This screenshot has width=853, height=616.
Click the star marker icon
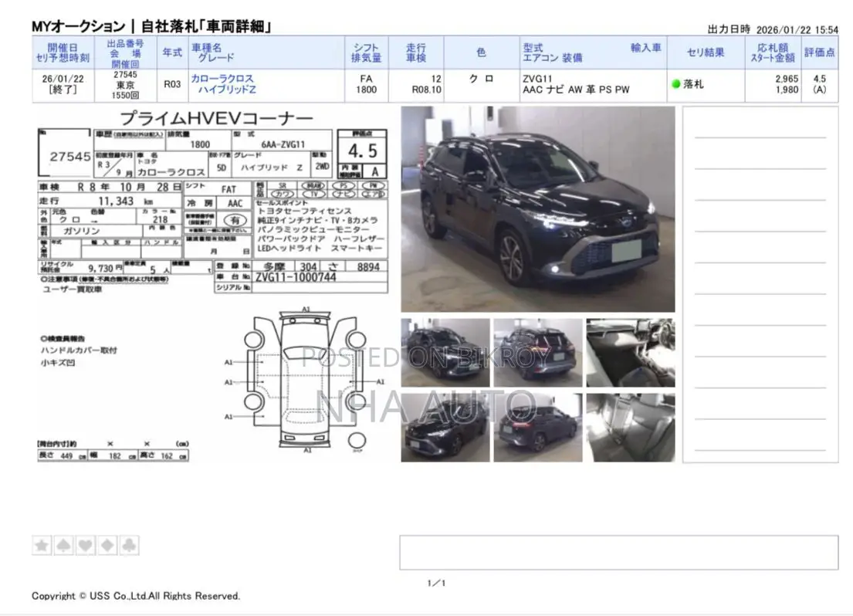click(x=42, y=545)
